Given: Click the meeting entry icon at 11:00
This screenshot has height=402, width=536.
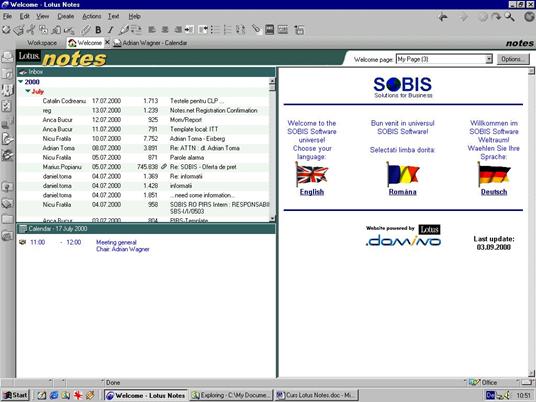Looking at the screenshot, I should coord(23,242).
